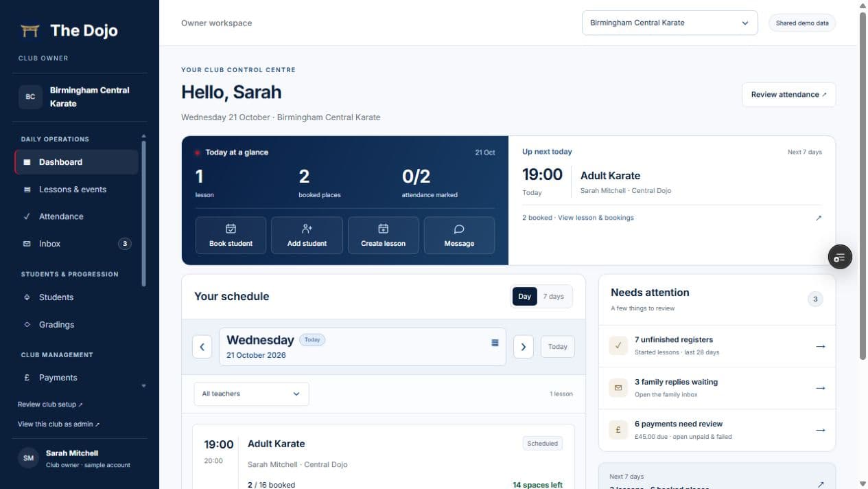The image size is (868, 489).
Task: Click the 14 spaces left text
Action: point(537,485)
